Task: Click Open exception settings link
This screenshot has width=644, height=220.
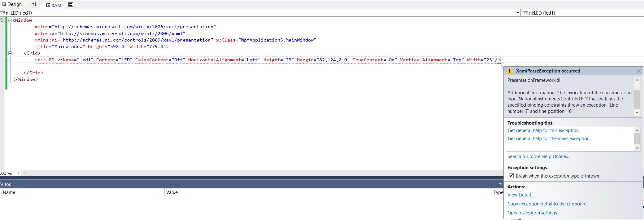Action: [x=532, y=213]
